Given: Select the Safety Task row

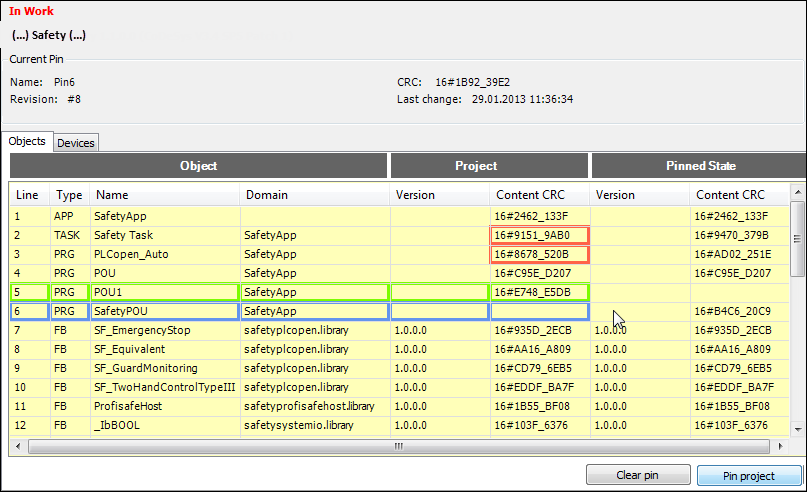Looking at the screenshot, I should [x=165, y=235].
